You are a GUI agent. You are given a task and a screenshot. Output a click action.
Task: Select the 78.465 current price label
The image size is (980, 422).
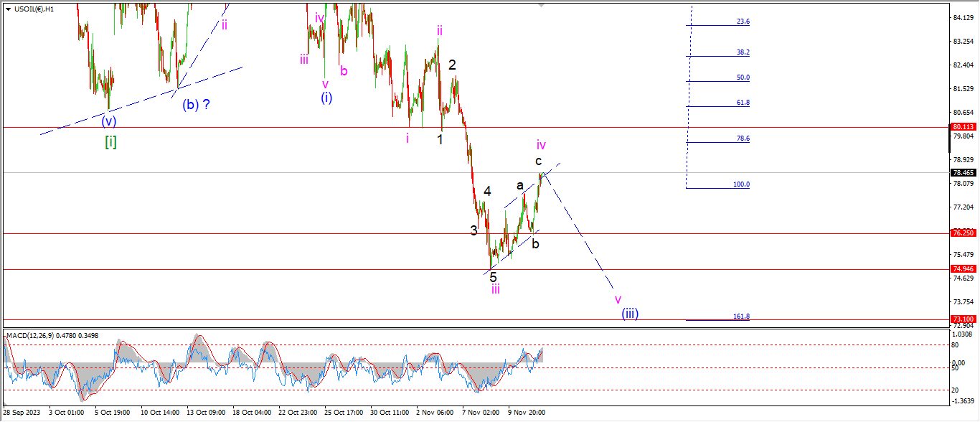pos(963,173)
